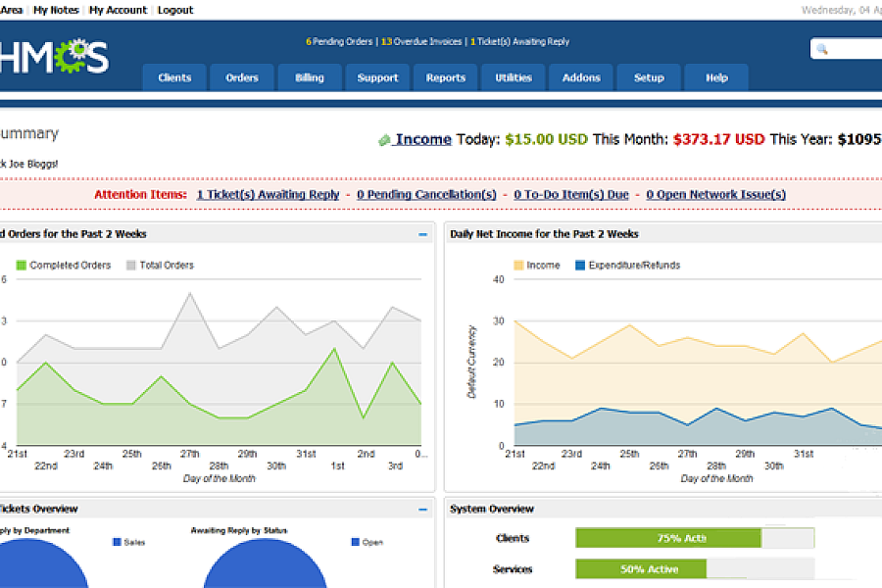This screenshot has width=882, height=588.
Task: Click the Total Orders grey legend swatch
Action: point(131,265)
